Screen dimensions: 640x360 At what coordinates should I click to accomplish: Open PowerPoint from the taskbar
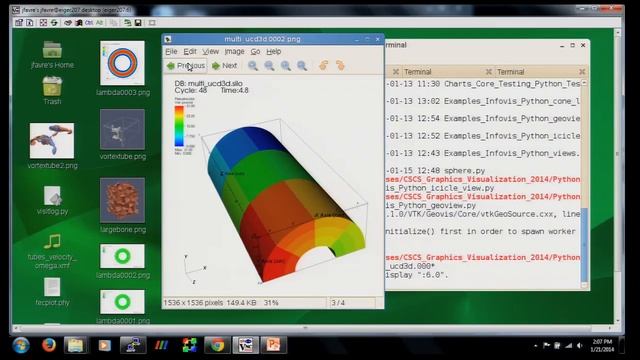(273, 345)
